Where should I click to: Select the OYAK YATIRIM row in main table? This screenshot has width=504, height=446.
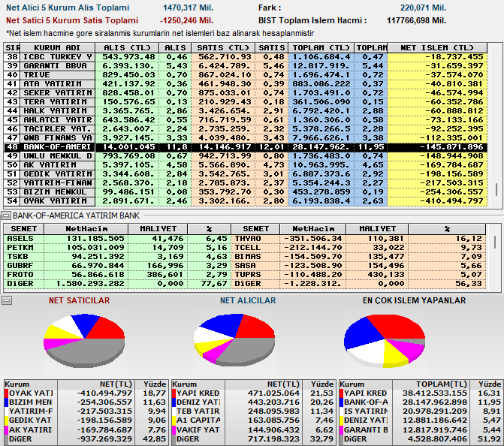[x=246, y=200]
